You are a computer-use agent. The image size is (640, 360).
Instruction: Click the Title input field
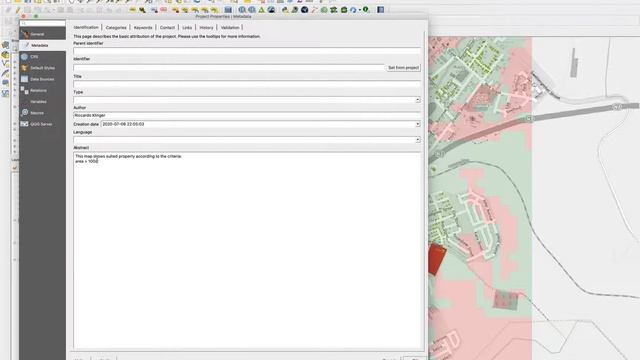(247, 84)
